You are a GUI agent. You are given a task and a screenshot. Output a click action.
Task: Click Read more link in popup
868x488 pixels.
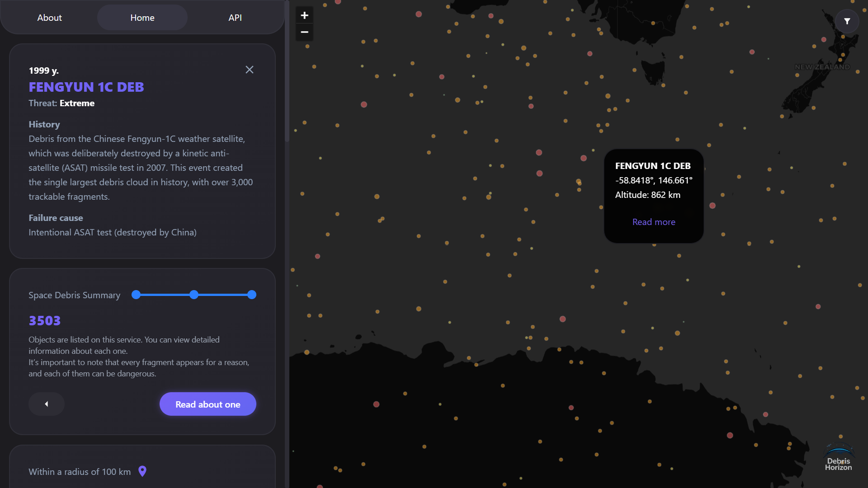[654, 222]
